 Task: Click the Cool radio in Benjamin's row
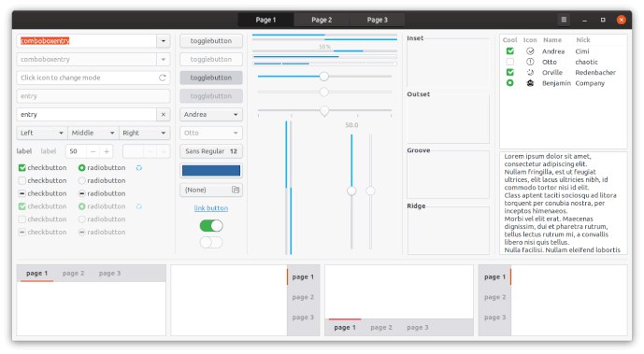(509, 83)
